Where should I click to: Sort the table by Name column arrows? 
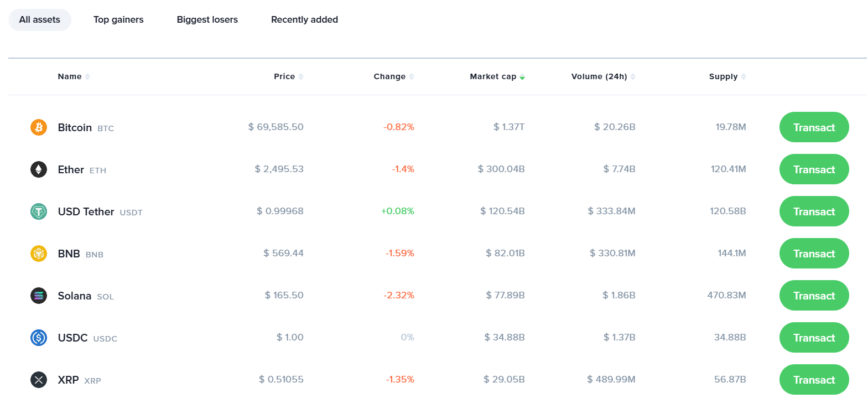click(87, 77)
